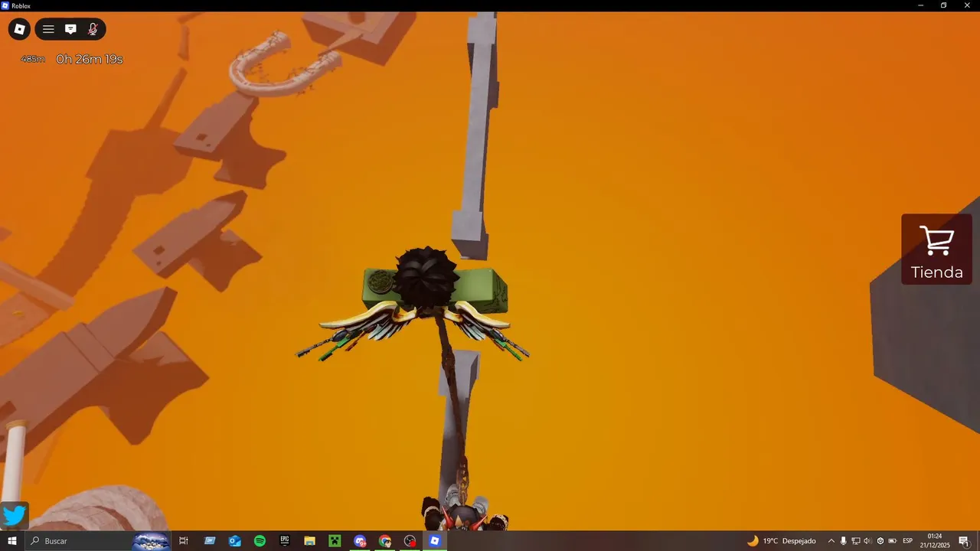This screenshot has width=980, height=551.
Task: Click the active Roblox taskbar icon
Action: [x=435, y=541]
